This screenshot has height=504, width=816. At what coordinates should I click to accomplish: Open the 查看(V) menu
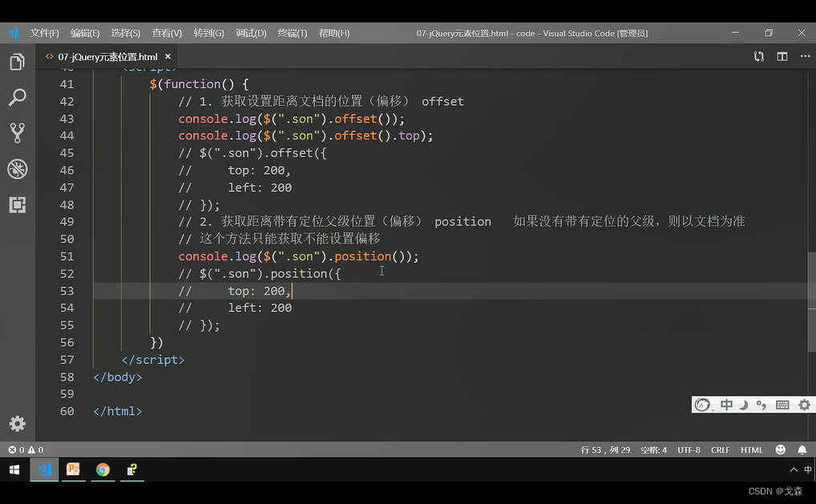(167, 34)
